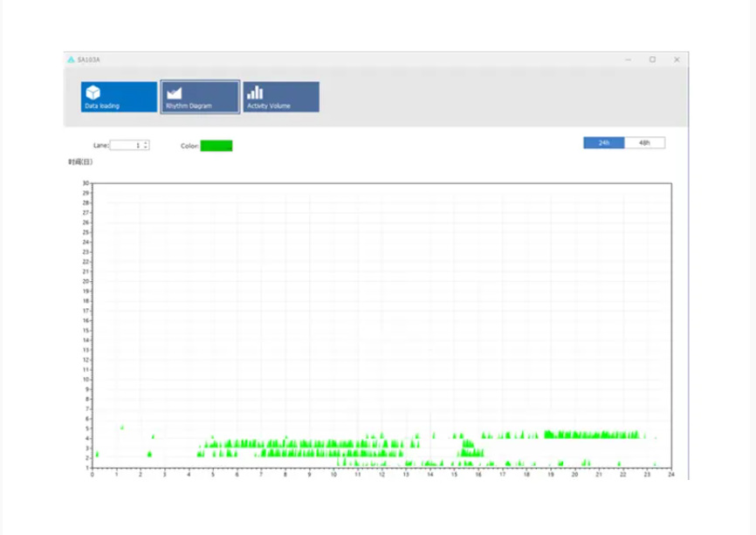Click the Activity Volume bar-chart icon
This screenshot has height=535, width=756.
pyautogui.click(x=255, y=93)
